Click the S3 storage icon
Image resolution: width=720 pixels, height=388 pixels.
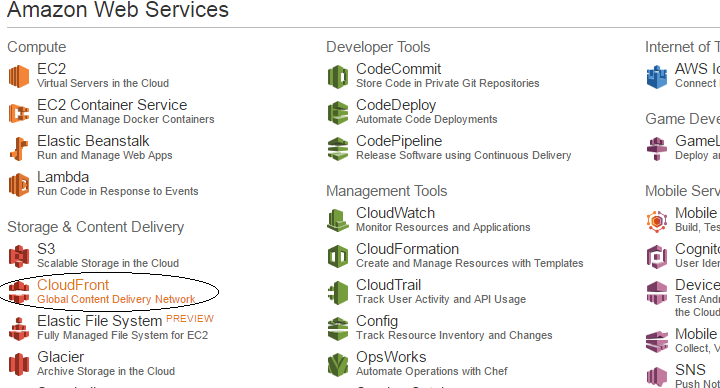click(x=19, y=256)
